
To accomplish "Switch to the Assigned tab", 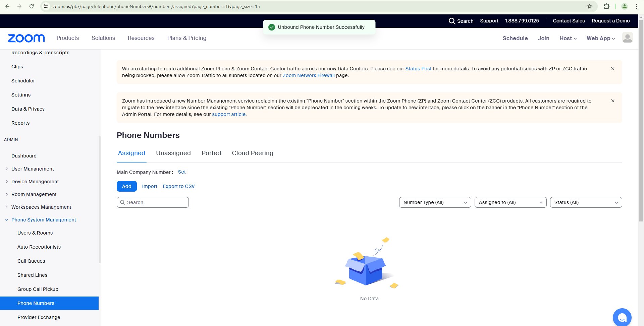I will click(x=131, y=153).
